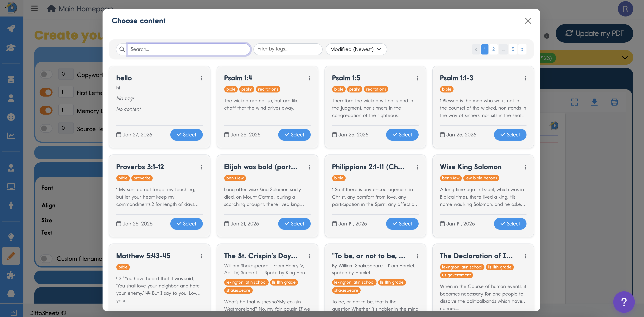Select the Psalm 1:1-3 content
The width and height of the screenshot is (644, 317).
[510, 135]
